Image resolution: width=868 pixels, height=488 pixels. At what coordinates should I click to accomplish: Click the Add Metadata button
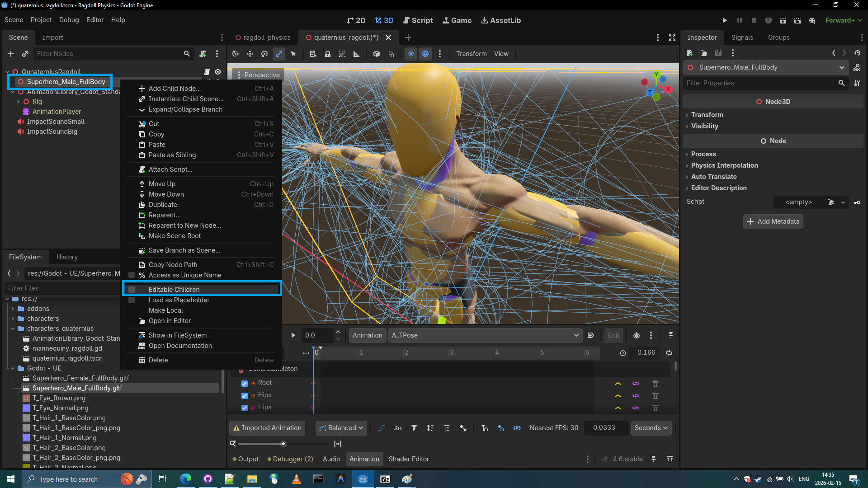773,221
